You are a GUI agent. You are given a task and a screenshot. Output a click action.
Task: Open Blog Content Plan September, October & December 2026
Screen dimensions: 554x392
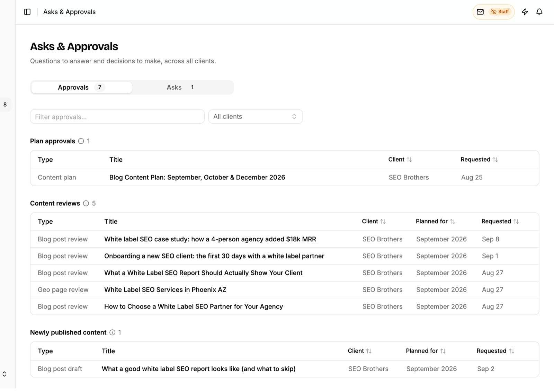click(197, 177)
